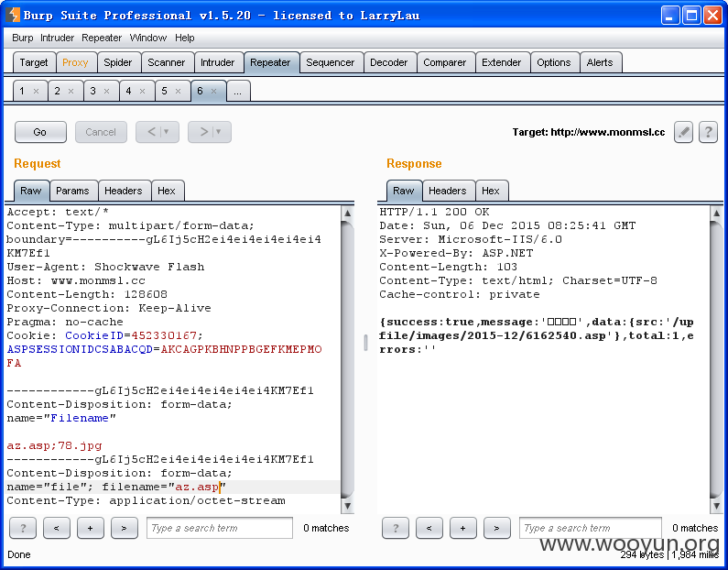Viewport: 728px width, 570px height.
Task: Switch to the Comparer tab
Action: [444, 62]
